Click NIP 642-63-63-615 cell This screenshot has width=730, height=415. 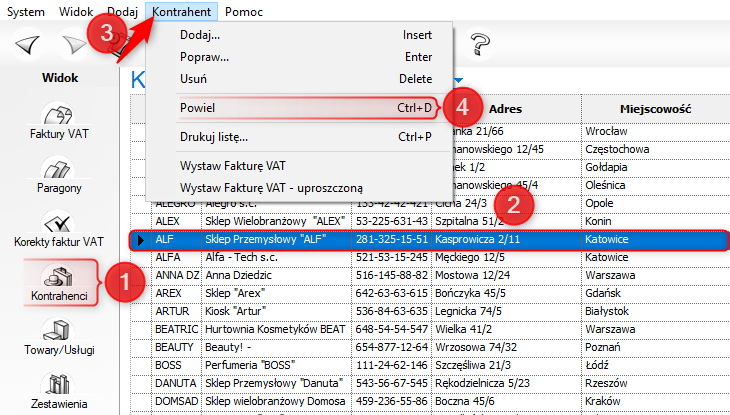pos(392,293)
